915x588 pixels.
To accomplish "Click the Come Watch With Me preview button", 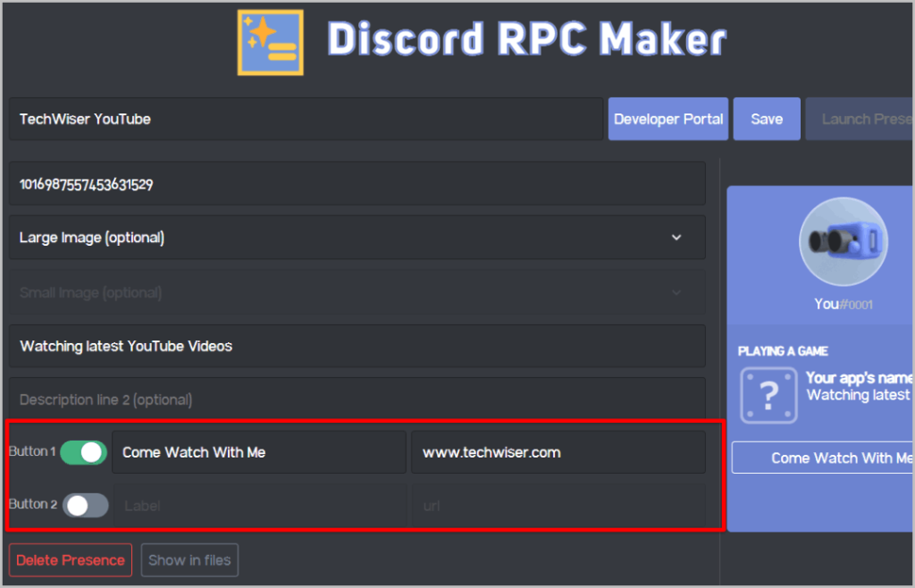I will point(823,458).
